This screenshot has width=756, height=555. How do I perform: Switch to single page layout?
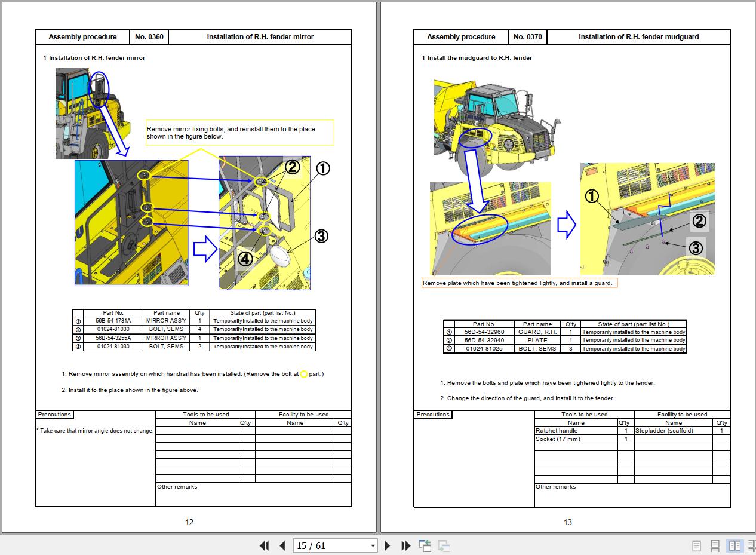point(696,545)
